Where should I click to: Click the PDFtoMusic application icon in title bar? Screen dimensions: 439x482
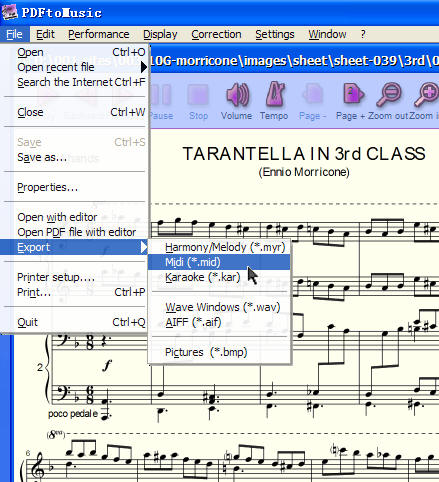(10, 12)
